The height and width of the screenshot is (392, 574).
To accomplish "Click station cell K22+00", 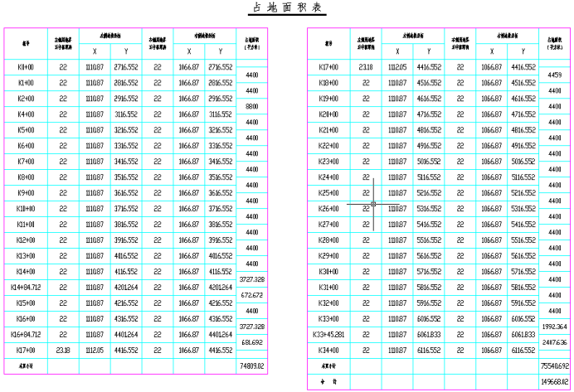I will click(328, 146).
